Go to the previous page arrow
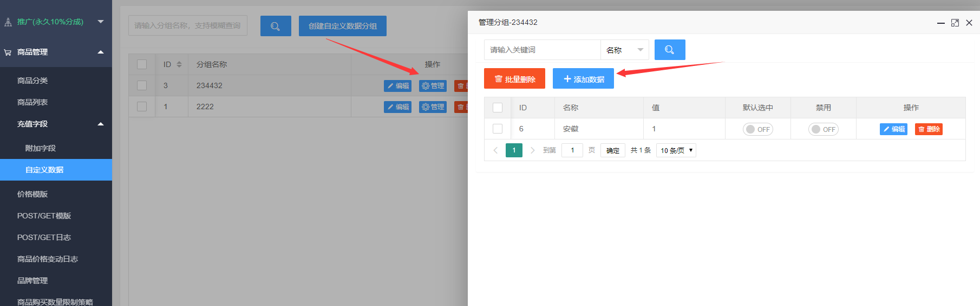This screenshot has width=980, height=306. click(x=495, y=150)
